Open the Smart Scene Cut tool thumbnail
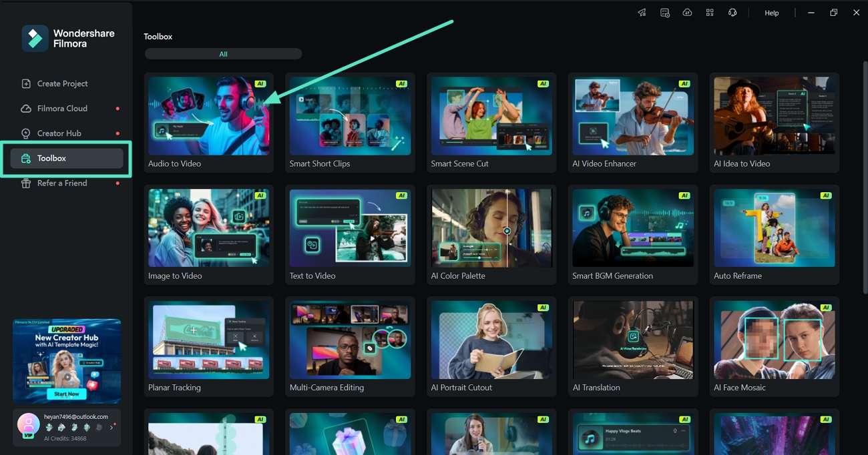This screenshot has width=868, height=455. pyautogui.click(x=491, y=116)
